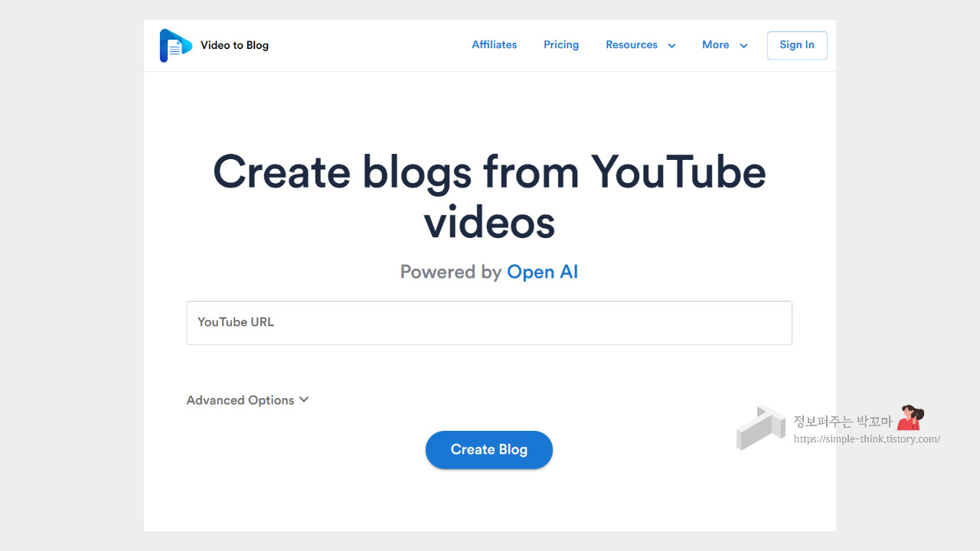Viewport: 980px width, 551px height.
Task: Click the "Create blogs from YouTube videos" heading
Action: 489,197
